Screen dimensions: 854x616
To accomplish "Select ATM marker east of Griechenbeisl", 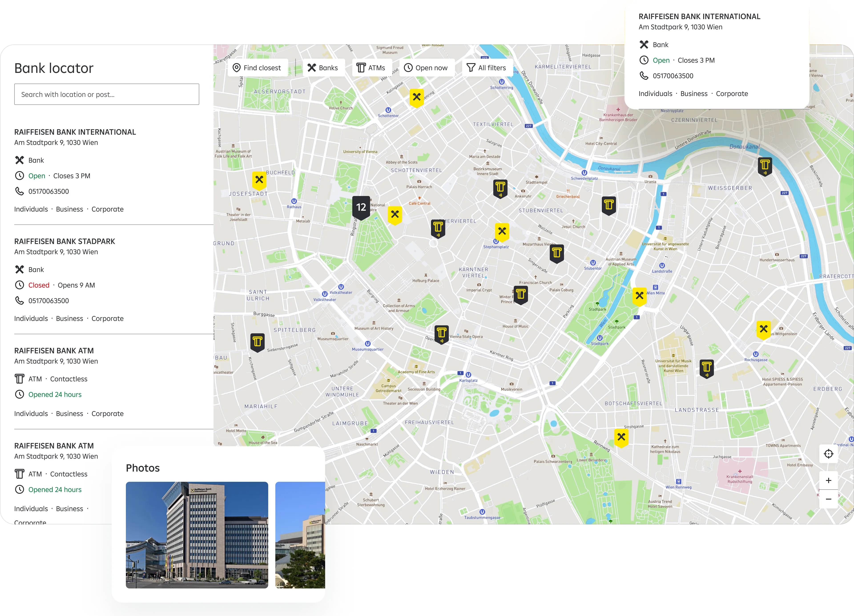I will coord(609,206).
